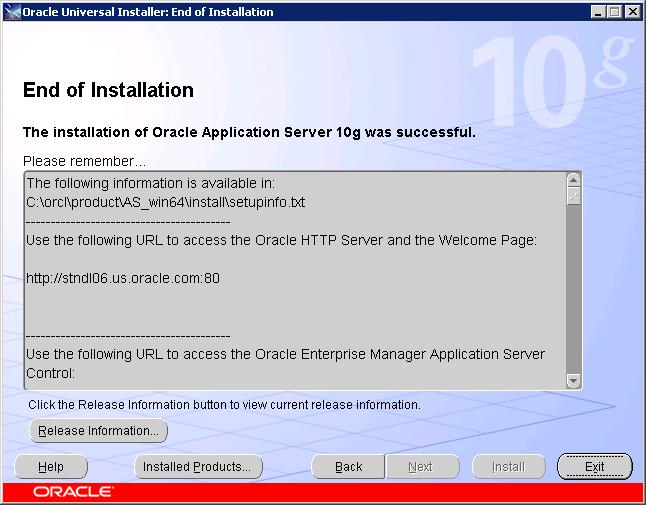Image resolution: width=646 pixels, height=505 pixels.
Task: Click the Oracle Universal Installer title icon
Action: click(12, 12)
